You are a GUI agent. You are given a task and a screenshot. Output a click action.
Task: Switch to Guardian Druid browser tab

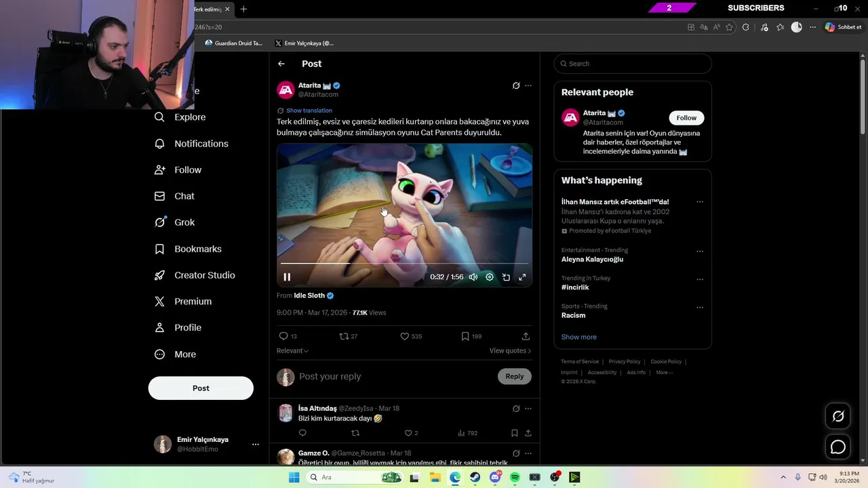coord(234,43)
